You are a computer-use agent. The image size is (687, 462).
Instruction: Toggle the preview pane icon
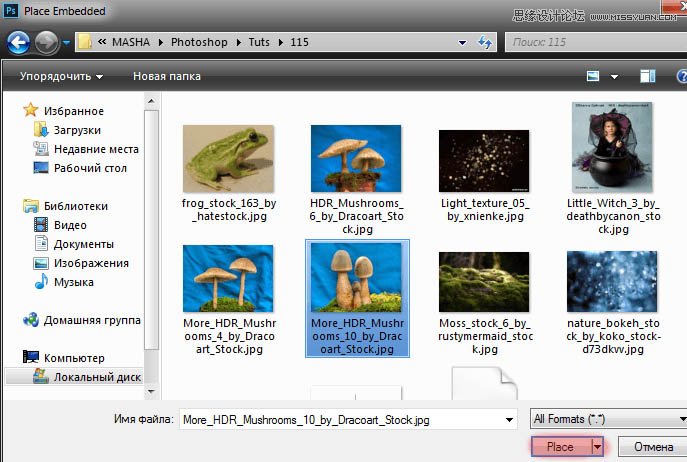pyautogui.click(x=648, y=76)
